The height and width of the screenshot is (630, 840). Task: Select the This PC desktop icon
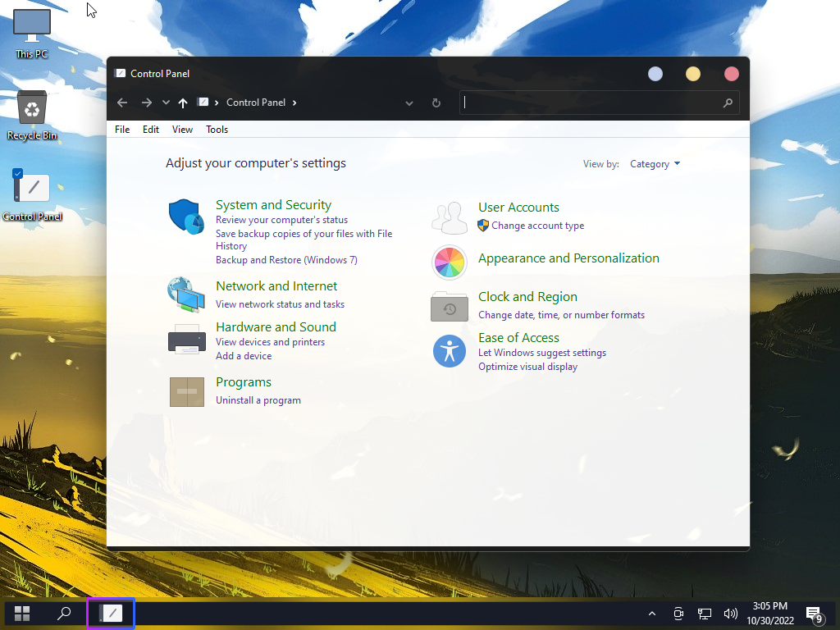click(x=32, y=34)
